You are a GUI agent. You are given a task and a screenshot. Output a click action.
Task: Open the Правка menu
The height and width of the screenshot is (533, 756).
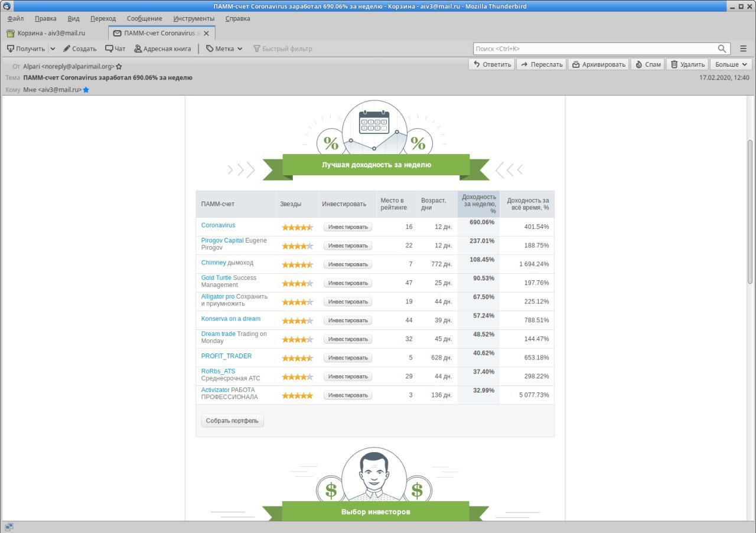pyautogui.click(x=45, y=18)
